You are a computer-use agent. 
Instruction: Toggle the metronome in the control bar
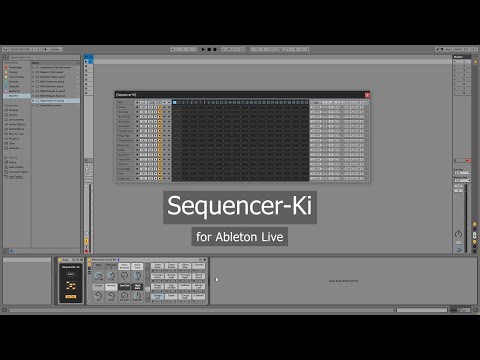point(45,49)
